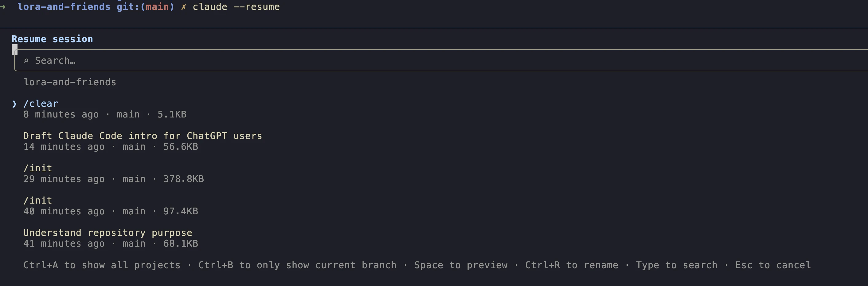Viewport: 868px width, 286px height.
Task: Click the Ctrl+R to rename hint
Action: [x=572, y=265]
